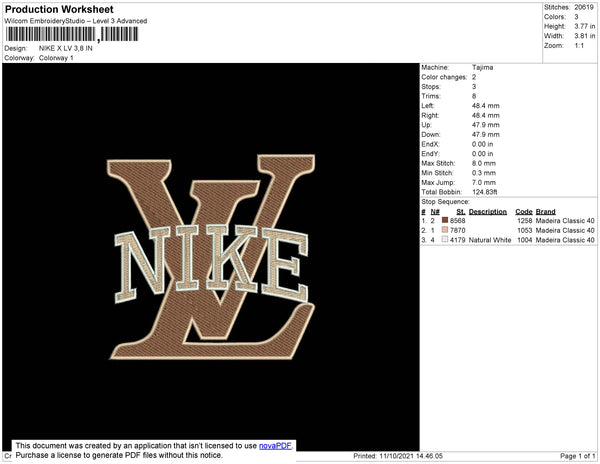This screenshot has width=600, height=464.
Task: Click the machine value 'Tajima'
Action: coord(483,67)
